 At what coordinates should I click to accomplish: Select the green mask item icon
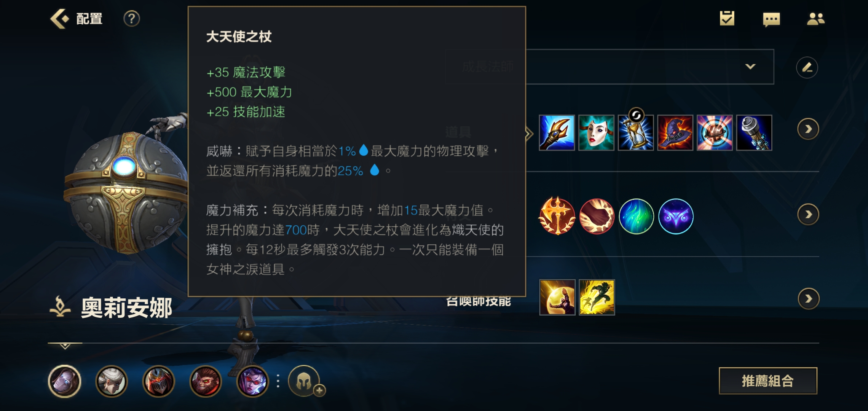(596, 133)
